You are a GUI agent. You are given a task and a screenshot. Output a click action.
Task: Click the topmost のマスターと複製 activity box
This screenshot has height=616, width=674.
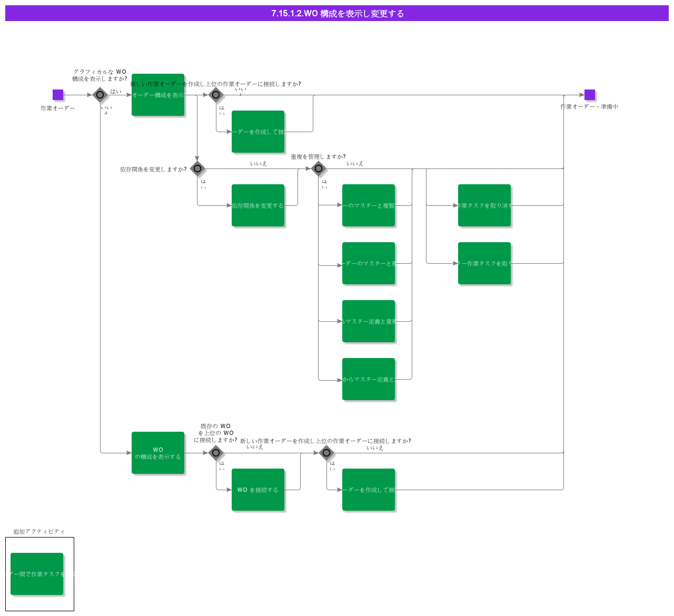(369, 205)
